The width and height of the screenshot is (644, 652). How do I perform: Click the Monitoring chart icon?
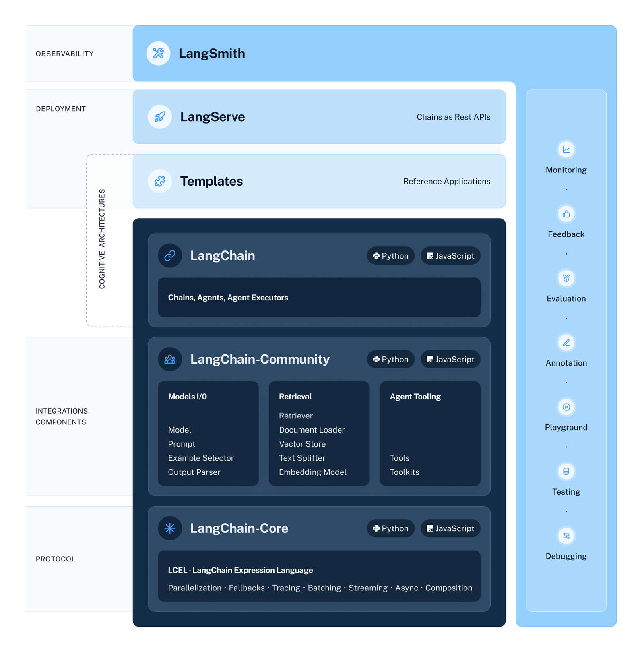(x=566, y=149)
